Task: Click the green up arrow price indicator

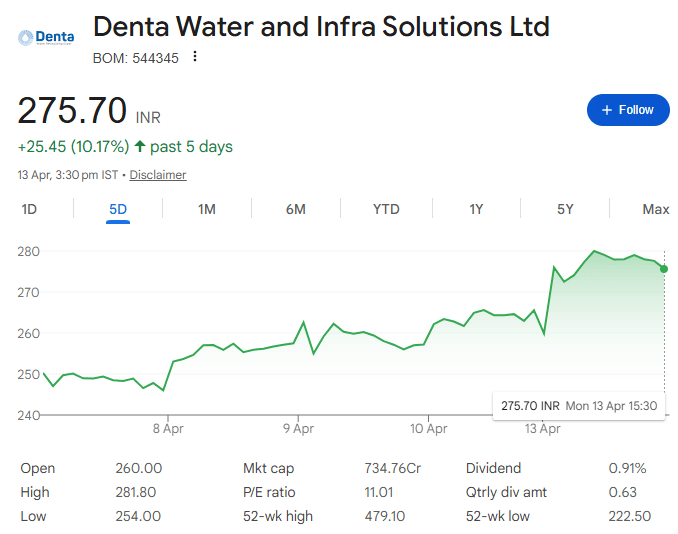Action: 140,147
